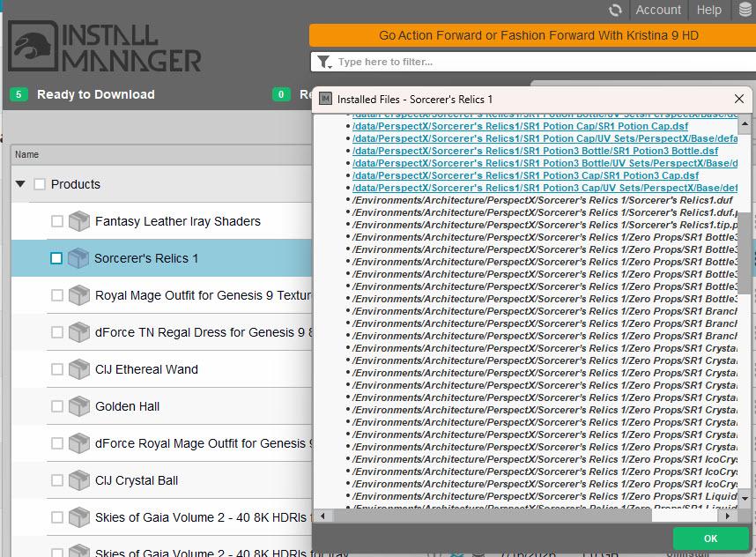Click the filter funnel icon
Image resolution: width=756 pixels, height=557 pixels.
point(324,62)
